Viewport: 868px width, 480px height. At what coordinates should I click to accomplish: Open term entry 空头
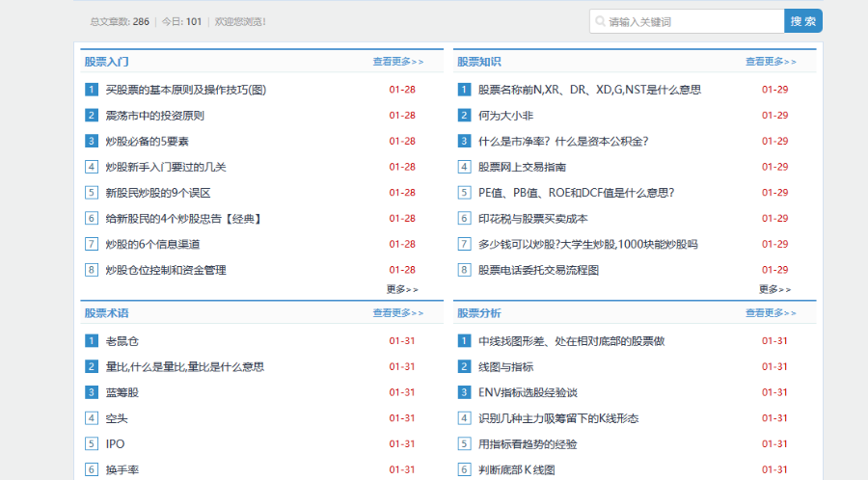pyautogui.click(x=117, y=418)
